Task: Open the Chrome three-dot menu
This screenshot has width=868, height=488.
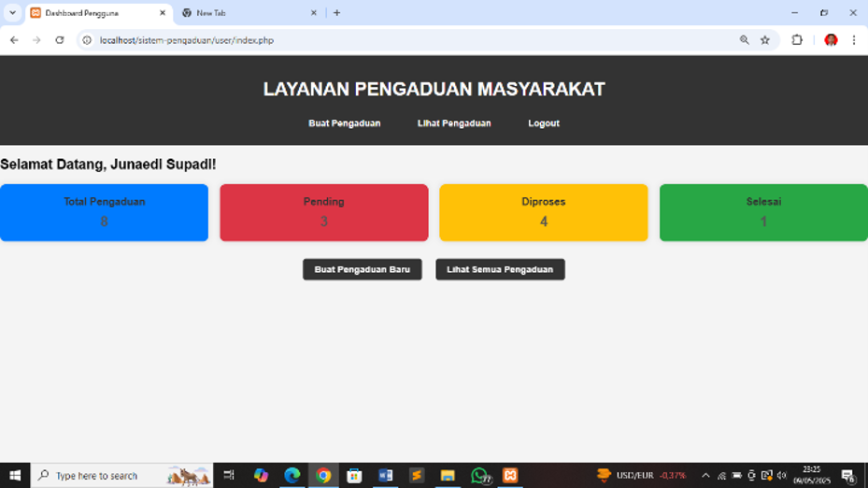Action: (854, 40)
